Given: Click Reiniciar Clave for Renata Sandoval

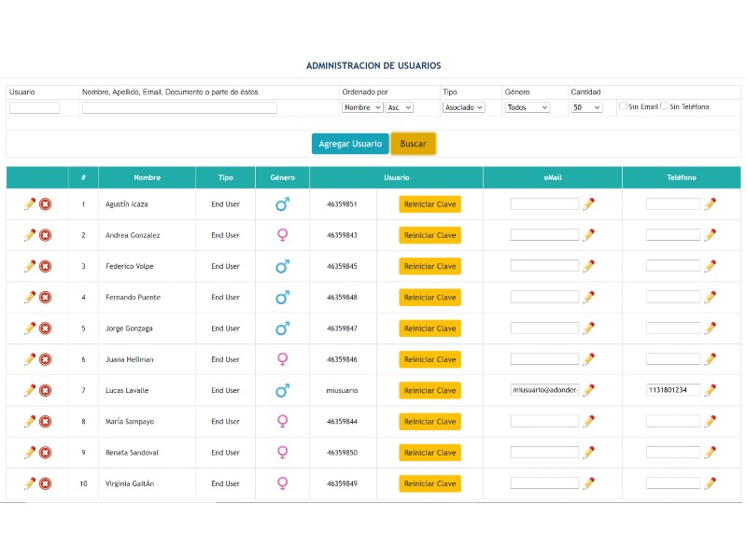Looking at the screenshot, I should (430, 453).
